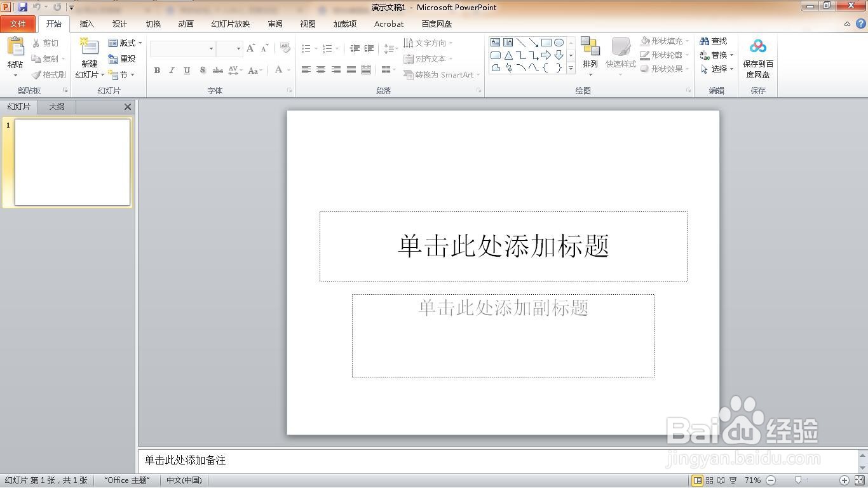Switch to the Animations (动画) tab

click(x=186, y=24)
